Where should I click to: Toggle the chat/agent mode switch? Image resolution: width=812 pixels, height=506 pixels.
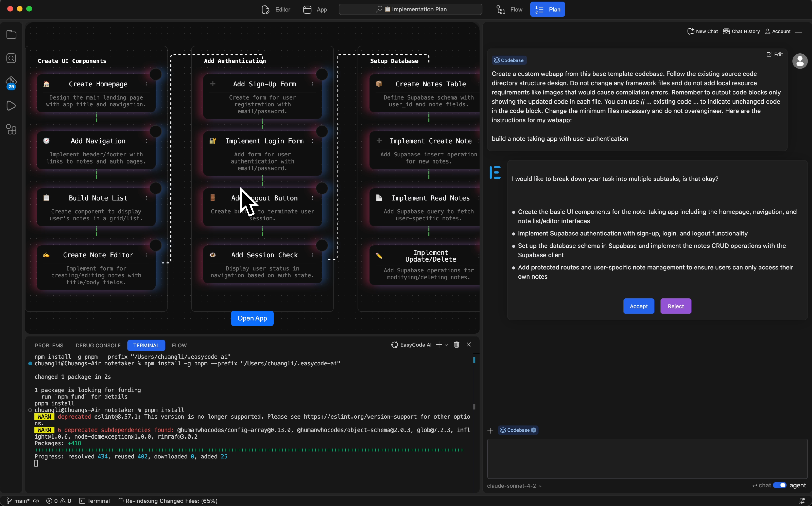pos(779,485)
